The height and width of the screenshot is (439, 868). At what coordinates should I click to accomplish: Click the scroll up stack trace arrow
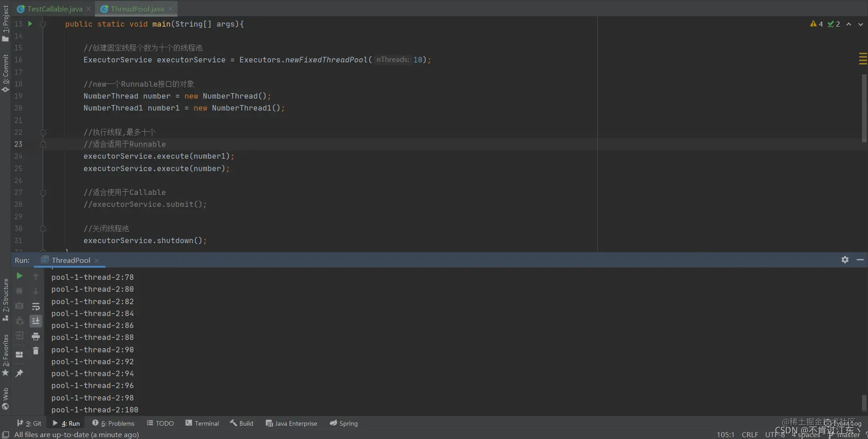coord(36,276)
